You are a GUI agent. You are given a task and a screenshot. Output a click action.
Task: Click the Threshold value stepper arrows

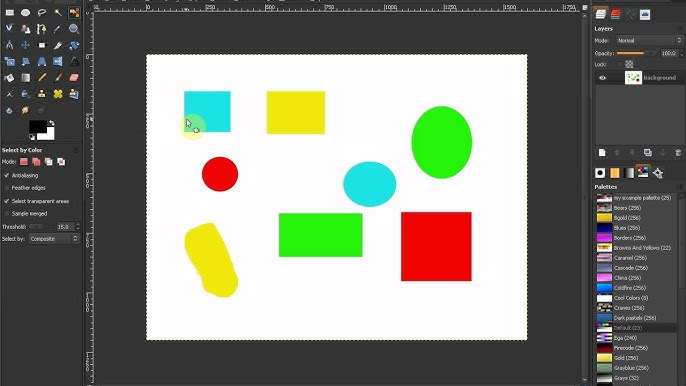pos(78,227)
